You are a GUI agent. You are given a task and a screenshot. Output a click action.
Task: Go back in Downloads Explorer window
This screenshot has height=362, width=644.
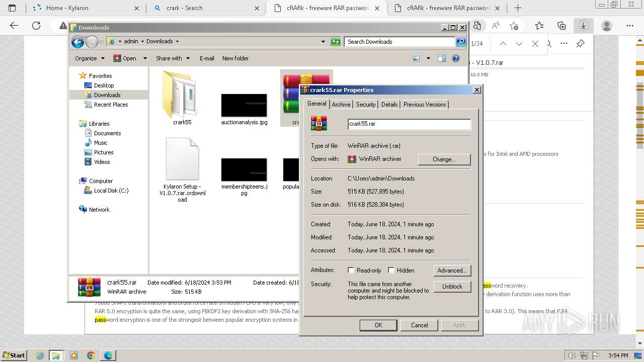pos(77,42)
